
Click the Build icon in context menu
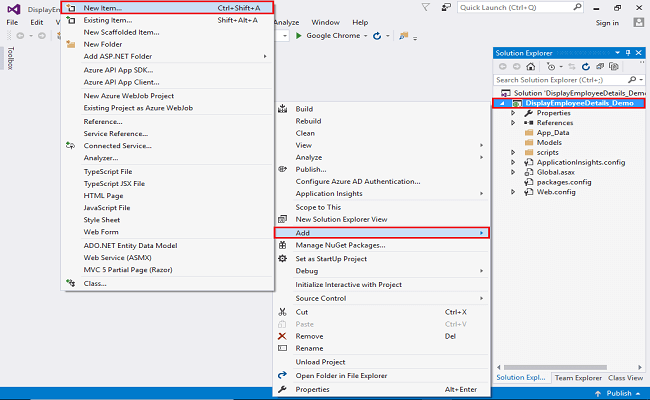(282, 109)
